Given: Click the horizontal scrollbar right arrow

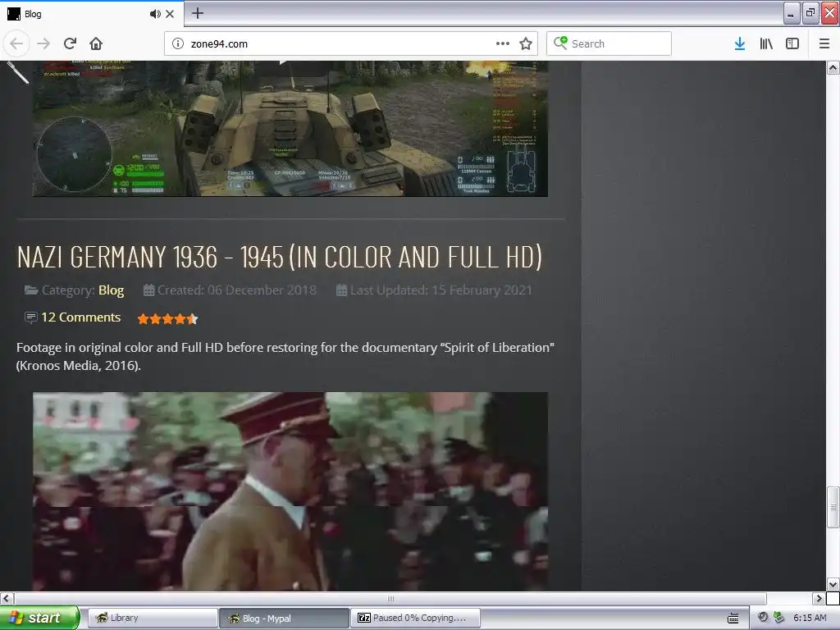Looking at the screenshot, I should 819,598.
